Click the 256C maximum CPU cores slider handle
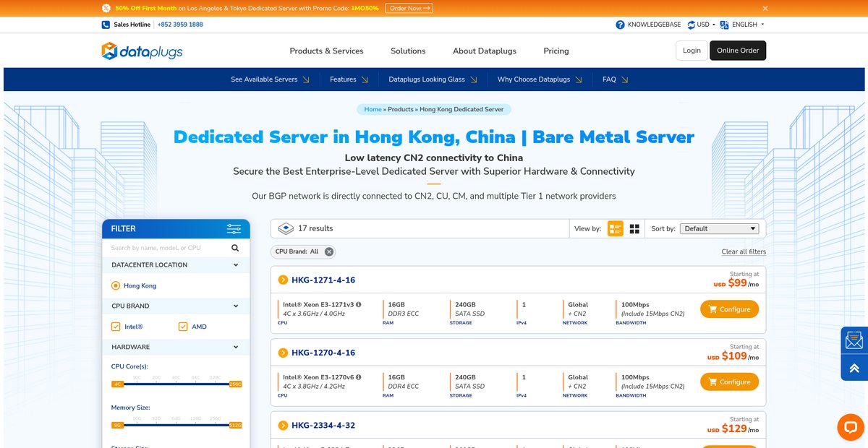The height and width of the screenshot is (448, 868). point(235,384)
